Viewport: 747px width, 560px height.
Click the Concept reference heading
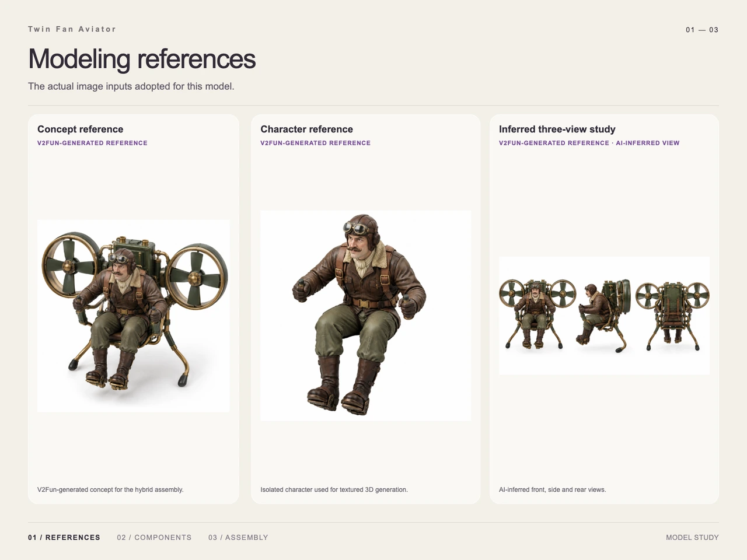click(x=81, y=129)
